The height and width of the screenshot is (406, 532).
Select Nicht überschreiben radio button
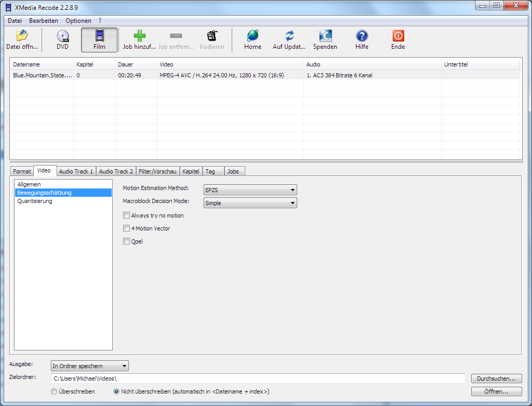click(x=116, y=391)
